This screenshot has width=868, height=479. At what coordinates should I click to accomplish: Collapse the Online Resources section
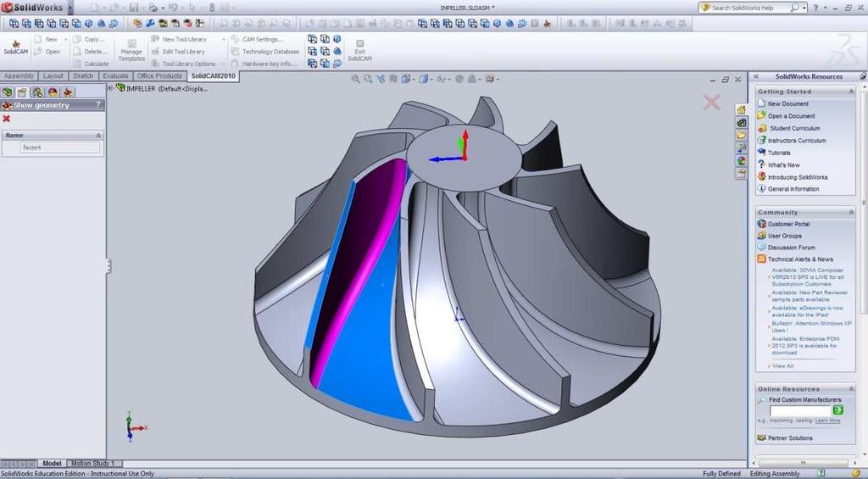[x=851, y=389]
